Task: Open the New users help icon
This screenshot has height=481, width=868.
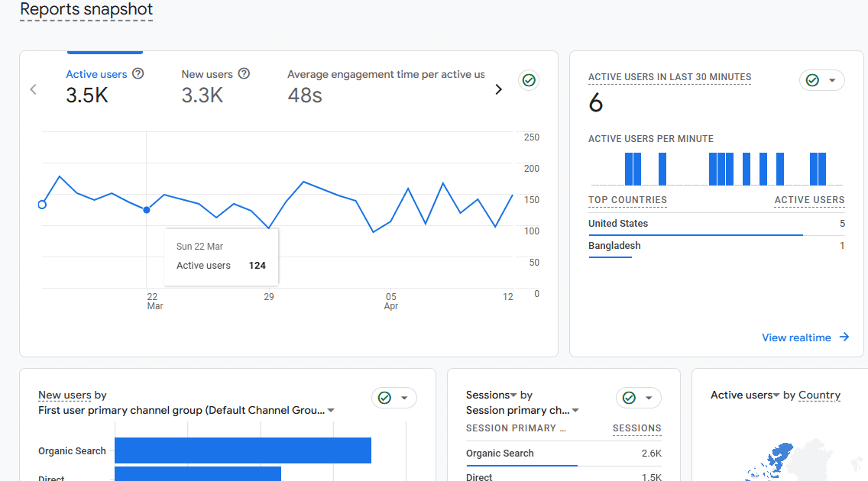Action: point(243,73)
